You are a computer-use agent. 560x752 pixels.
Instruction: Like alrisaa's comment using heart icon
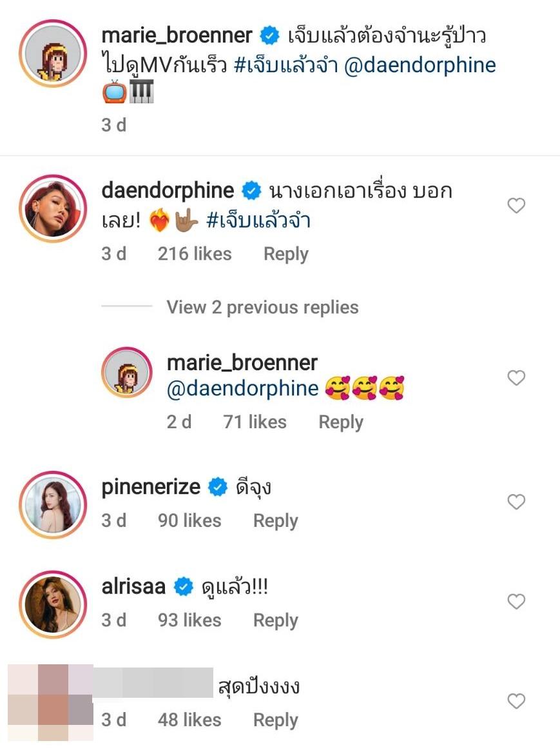click(516, 602)
